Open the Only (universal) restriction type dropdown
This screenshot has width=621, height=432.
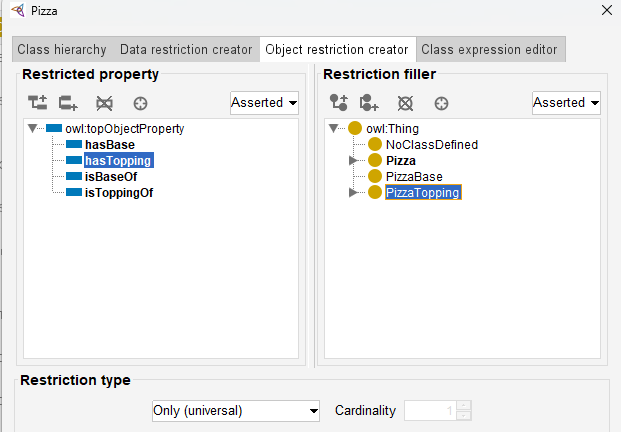236,411
